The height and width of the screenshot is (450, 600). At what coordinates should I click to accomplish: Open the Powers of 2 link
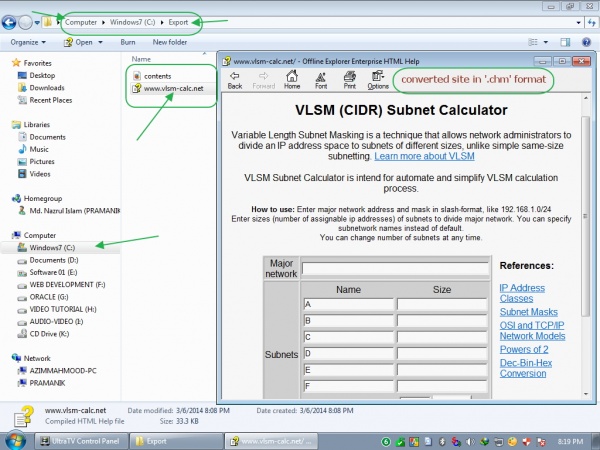[524, 349]
